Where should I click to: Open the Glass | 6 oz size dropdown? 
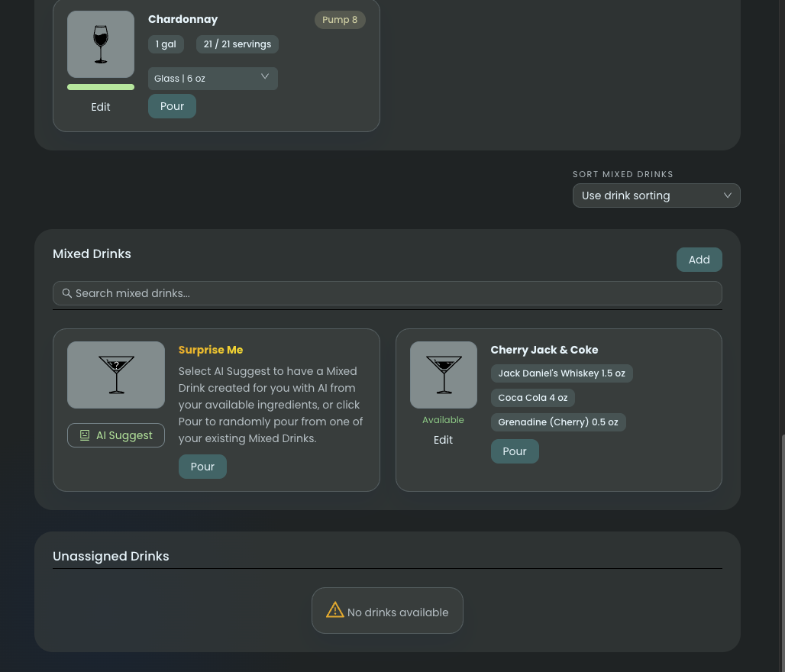click(x=212, y=79)
